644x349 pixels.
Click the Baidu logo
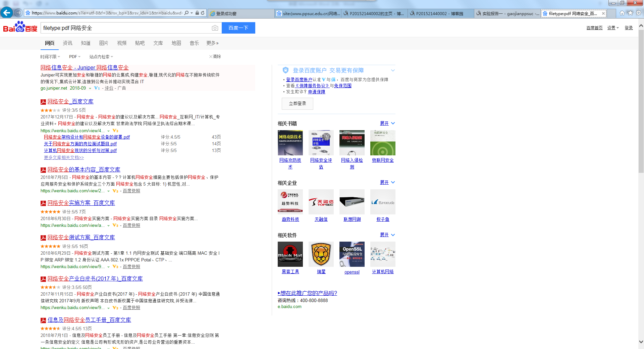[x=20, y=27]
